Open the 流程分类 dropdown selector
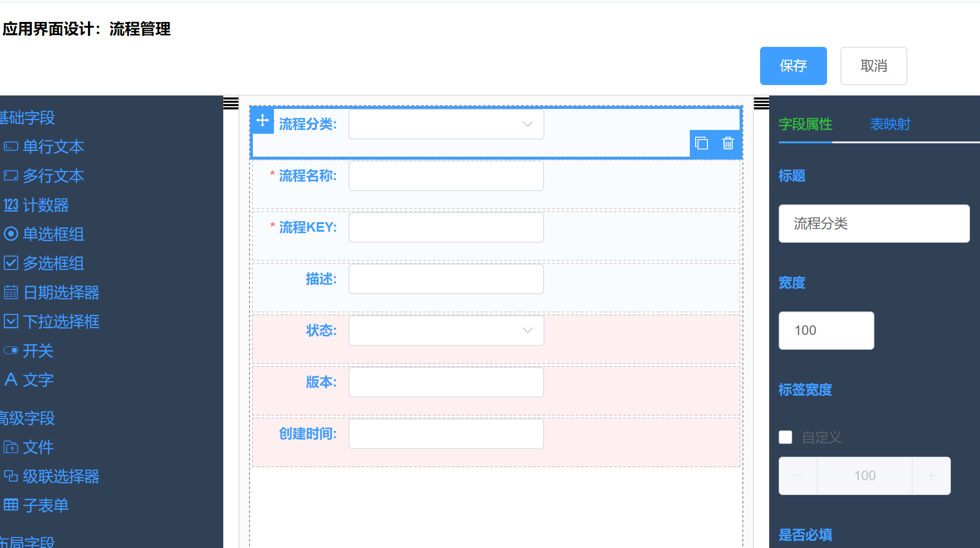The width and height of the screenshot is (980, 548). 446,124
